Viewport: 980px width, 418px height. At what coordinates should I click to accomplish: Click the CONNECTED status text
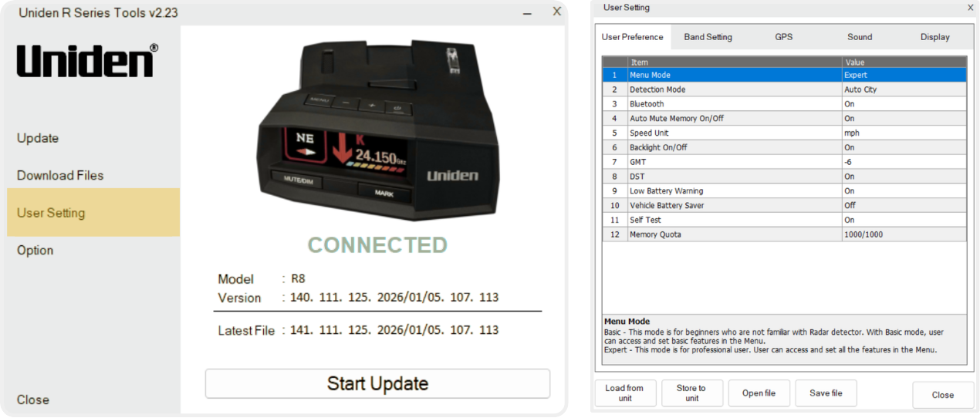click(x=377, y=245)
